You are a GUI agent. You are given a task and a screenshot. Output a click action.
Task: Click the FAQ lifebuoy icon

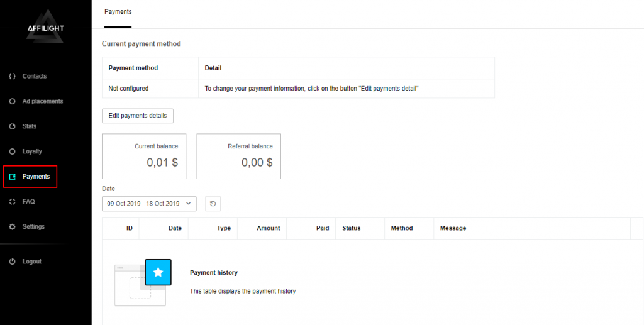[x=13, y=202]
